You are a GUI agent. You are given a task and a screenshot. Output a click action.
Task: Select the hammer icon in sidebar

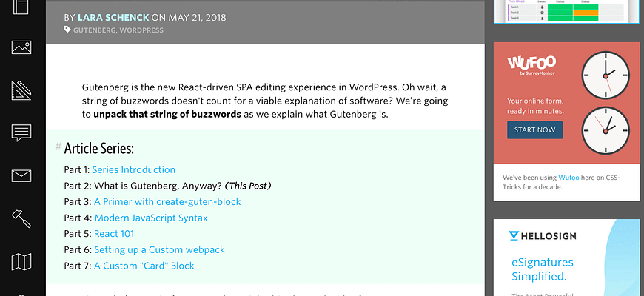[x=21, y=218]
